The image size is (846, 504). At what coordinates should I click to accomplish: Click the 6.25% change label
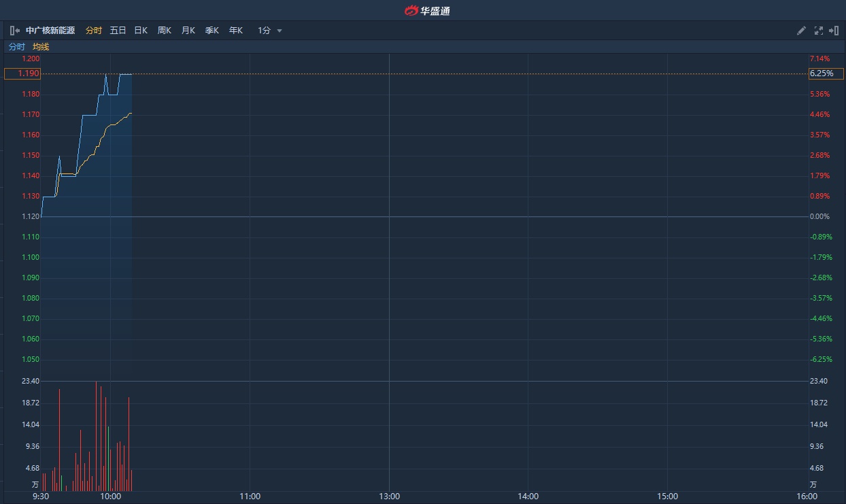tap(826, 73)
